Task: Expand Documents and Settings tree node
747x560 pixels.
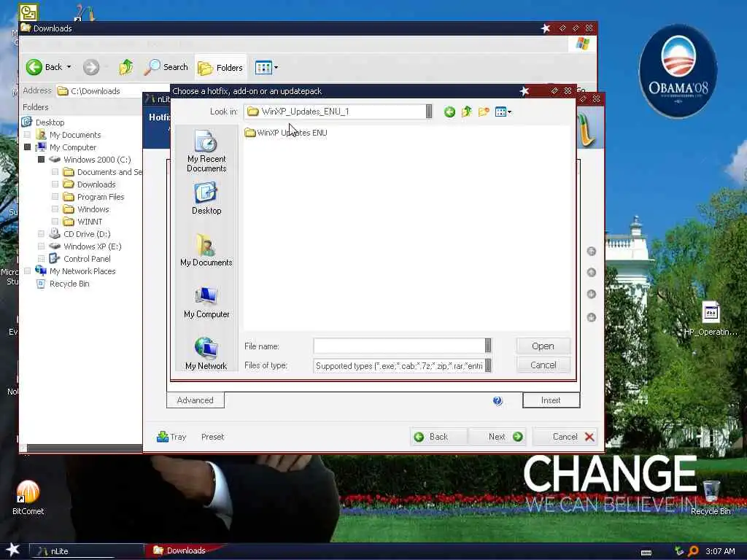Action: coord(55,172)
